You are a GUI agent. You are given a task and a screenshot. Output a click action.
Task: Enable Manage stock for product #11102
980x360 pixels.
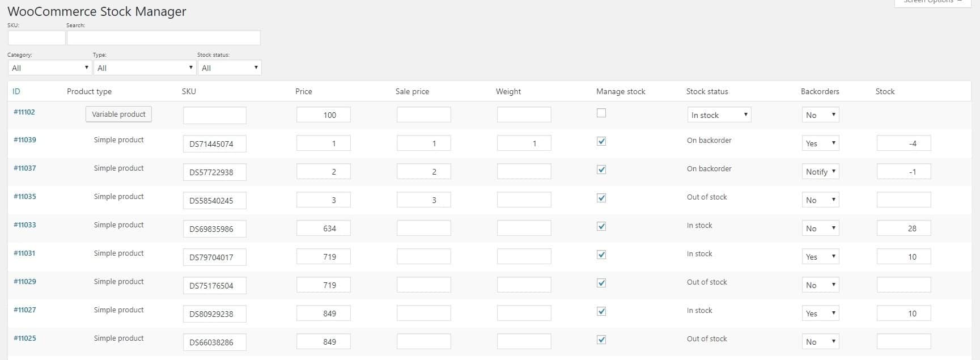(x=601, y=113)
